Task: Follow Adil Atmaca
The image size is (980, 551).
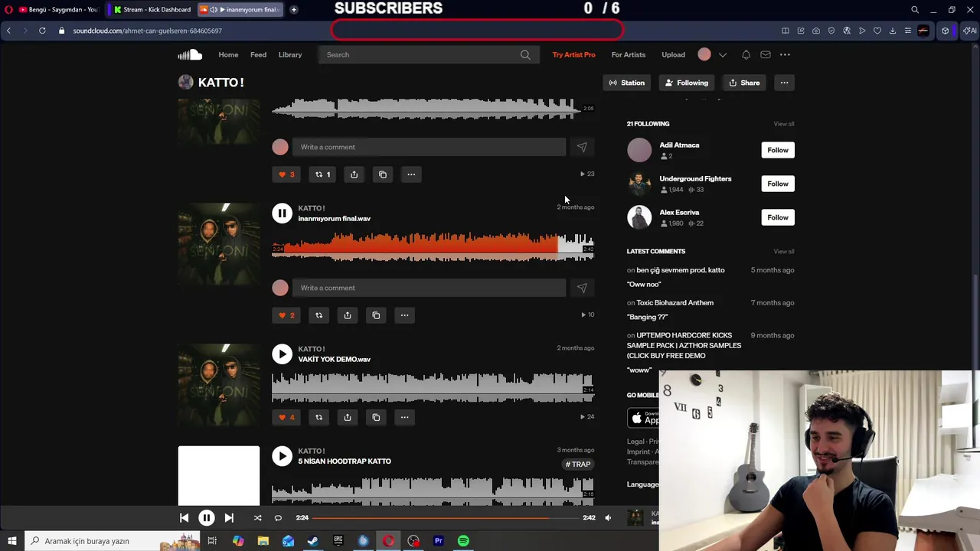Action: pyautogui.click(x=777, y=150)
